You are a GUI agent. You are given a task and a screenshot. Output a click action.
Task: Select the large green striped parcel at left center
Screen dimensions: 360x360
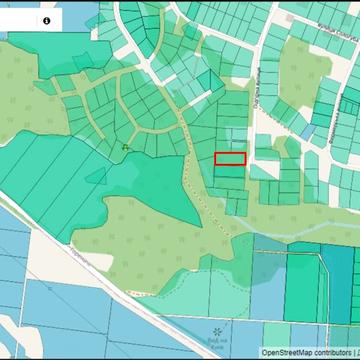click(50, 187)
